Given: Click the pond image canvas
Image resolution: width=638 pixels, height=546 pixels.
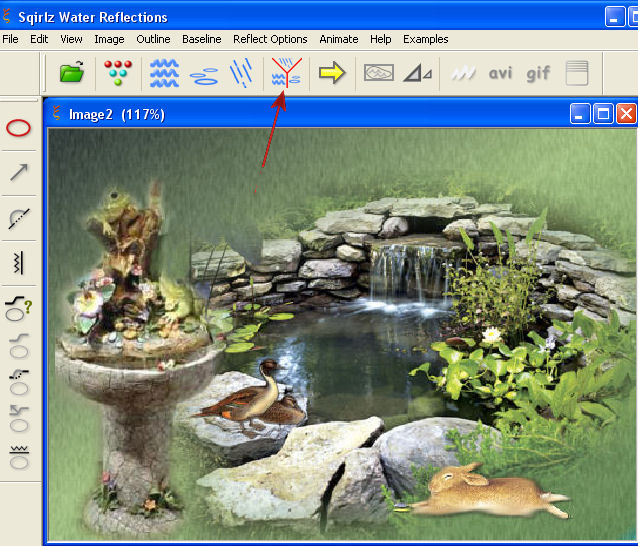Looking at the screenshot, I should [343, 334].
